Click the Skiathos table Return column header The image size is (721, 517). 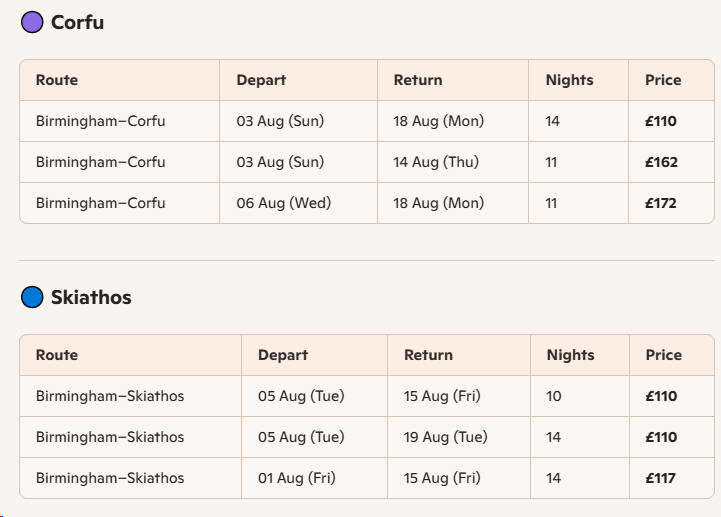pyautogui.click(x=428, y=355)
